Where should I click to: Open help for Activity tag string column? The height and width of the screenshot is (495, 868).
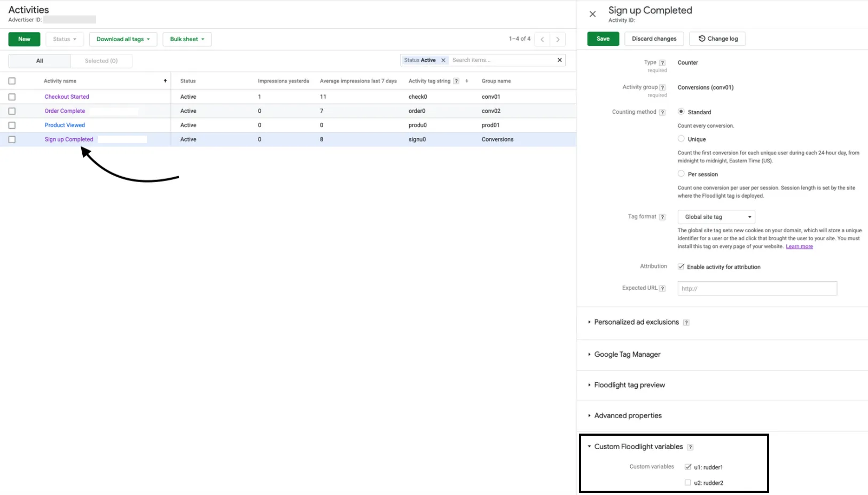click(456, 81)
